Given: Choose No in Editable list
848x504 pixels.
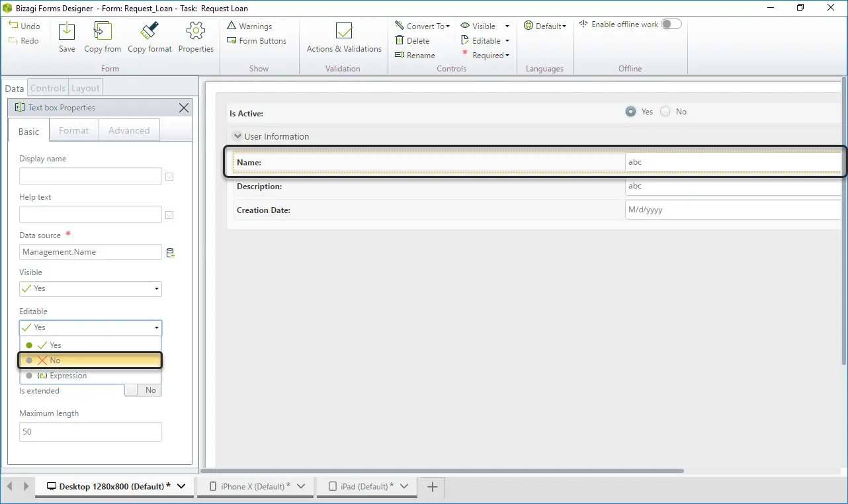Looking at the screenshot, I should pos(91,360).
